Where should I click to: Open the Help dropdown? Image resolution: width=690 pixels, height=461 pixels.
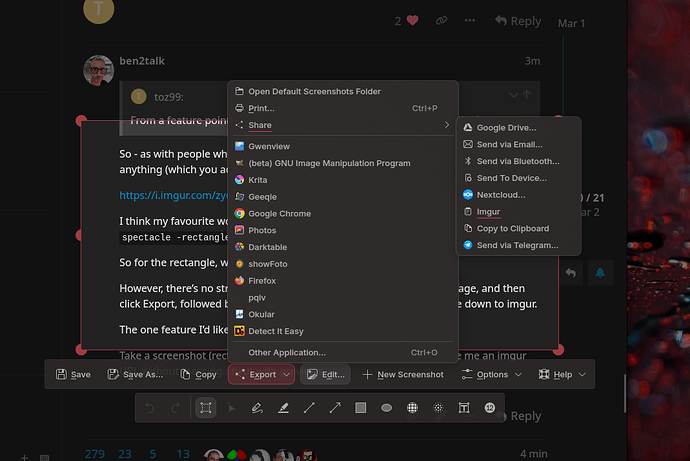click(x=562, y=374)
